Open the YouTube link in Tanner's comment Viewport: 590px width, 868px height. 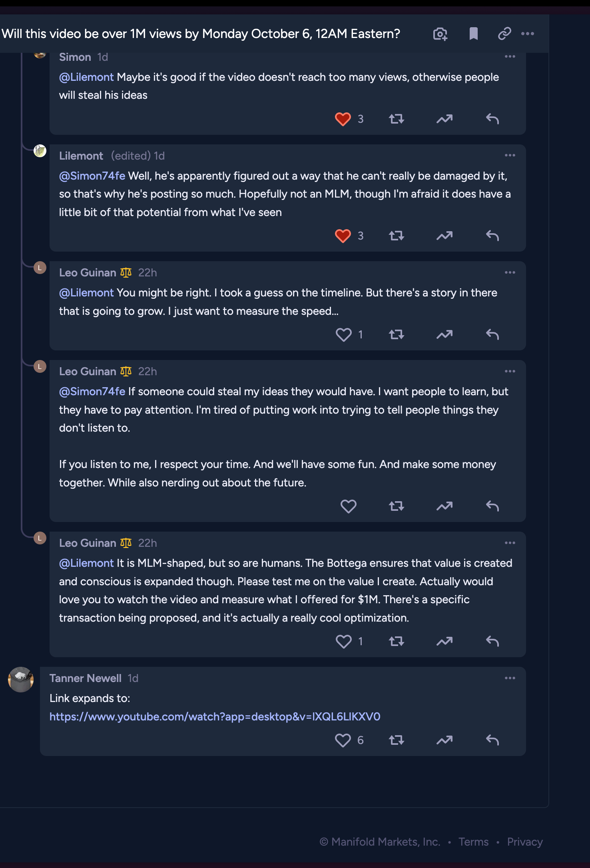(x=215, y=716)
